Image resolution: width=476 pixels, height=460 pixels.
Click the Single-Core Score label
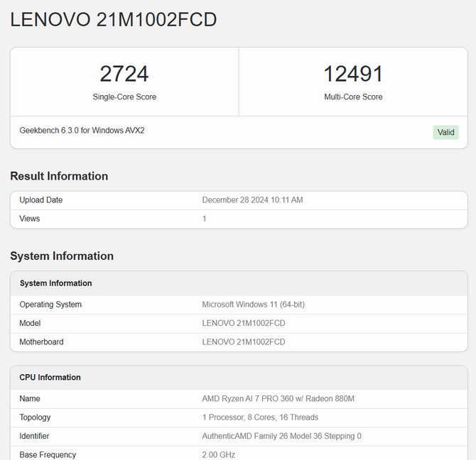[x=124, y=97]
